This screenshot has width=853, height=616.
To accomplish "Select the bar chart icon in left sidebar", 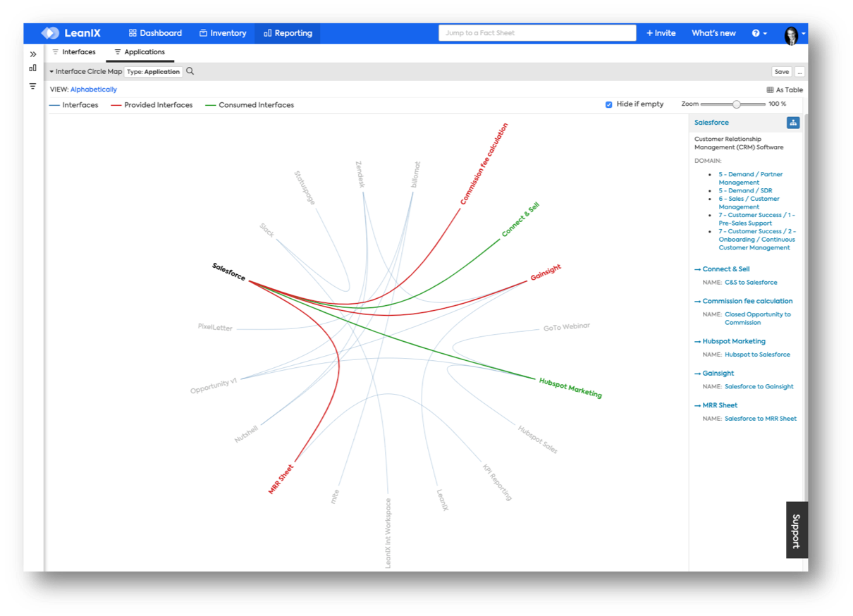I will click(32, 68).
